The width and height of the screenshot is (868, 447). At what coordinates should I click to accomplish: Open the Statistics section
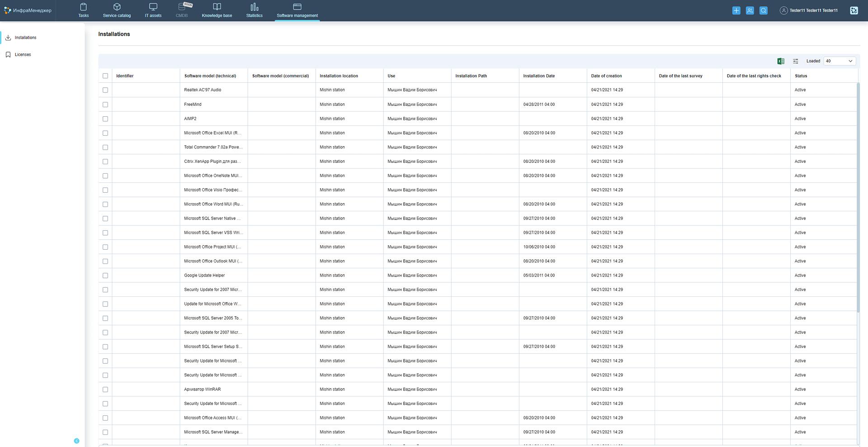point(254,10)
